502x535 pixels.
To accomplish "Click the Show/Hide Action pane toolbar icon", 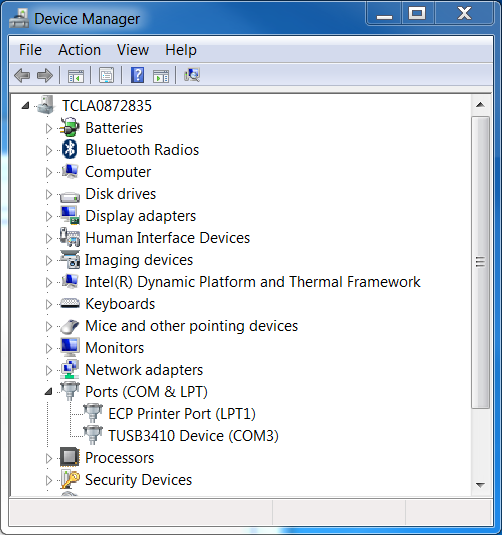I will pos(161,76).
